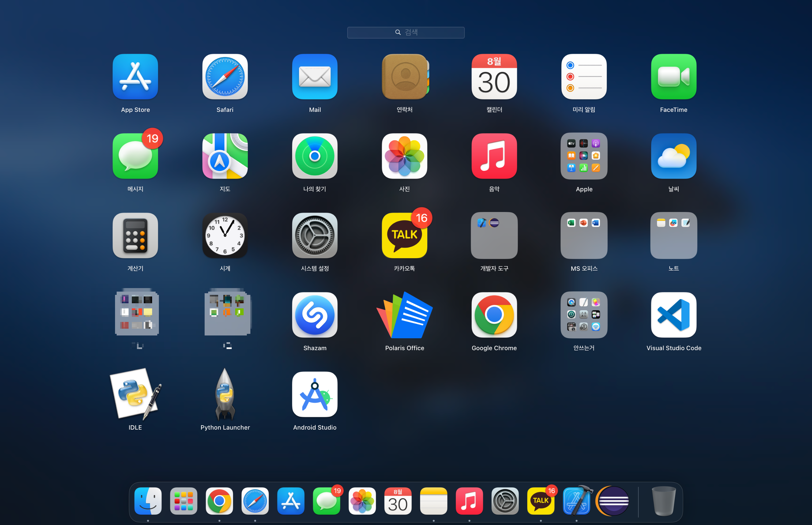Screen dimensions: 812x525
Task: Open Python Launcher
Action: pyautogui.click(x=225, y=394)
